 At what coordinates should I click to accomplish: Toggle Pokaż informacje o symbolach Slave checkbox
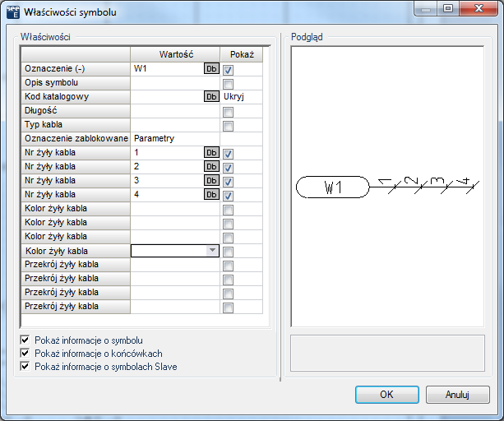(x=25, y=367)
